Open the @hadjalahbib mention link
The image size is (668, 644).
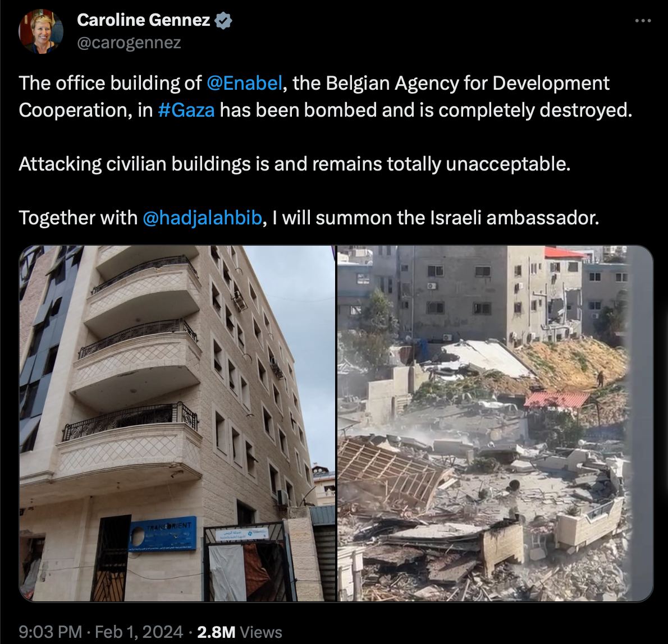click(202, 218)
